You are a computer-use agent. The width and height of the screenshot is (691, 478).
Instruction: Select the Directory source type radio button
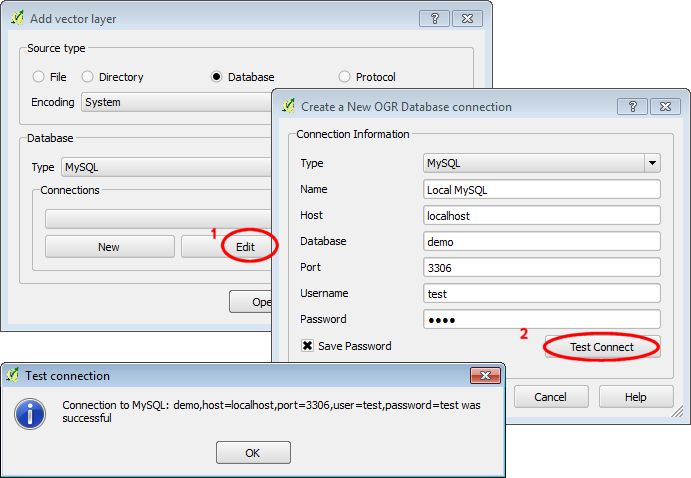pos(87,77)
